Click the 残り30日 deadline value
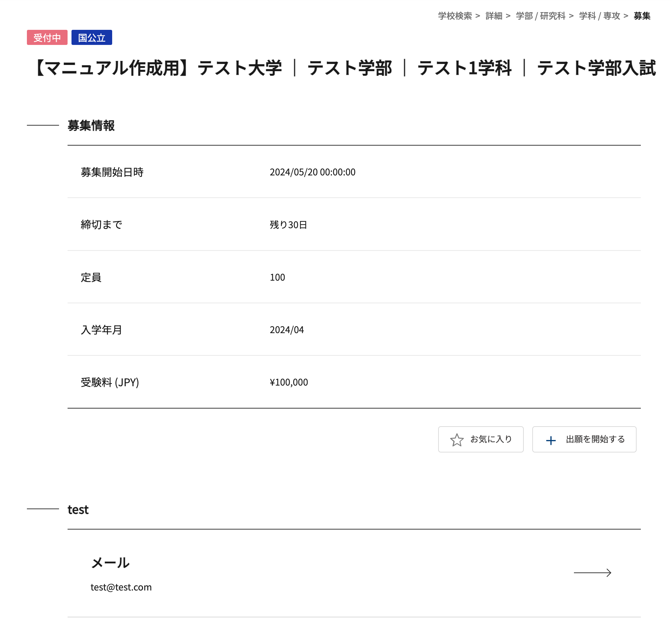 point(288,225)
